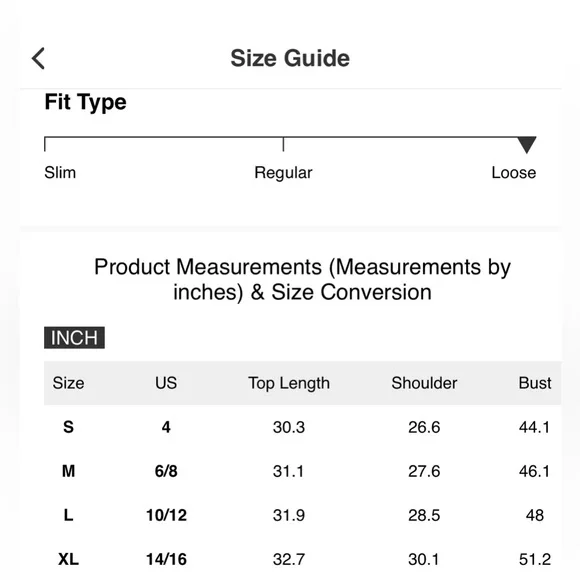Select the L size row
This screenshot has height=580, width=580.
[x=303, y=515]
